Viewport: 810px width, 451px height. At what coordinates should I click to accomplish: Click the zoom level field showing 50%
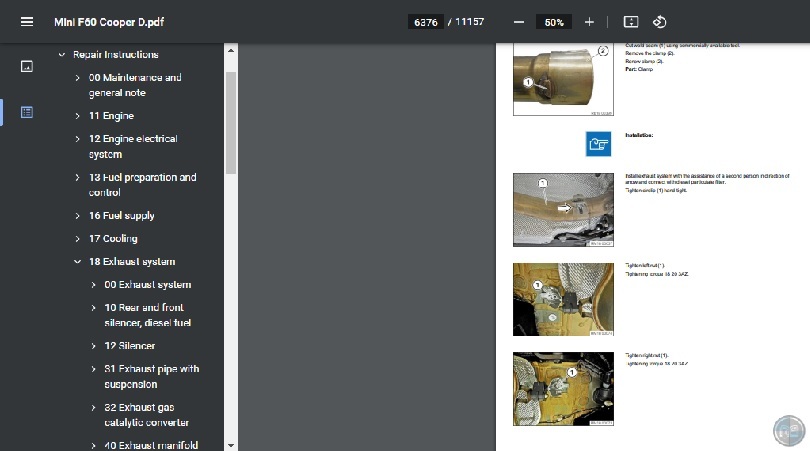pyautogui.click(x=554, y=22)
